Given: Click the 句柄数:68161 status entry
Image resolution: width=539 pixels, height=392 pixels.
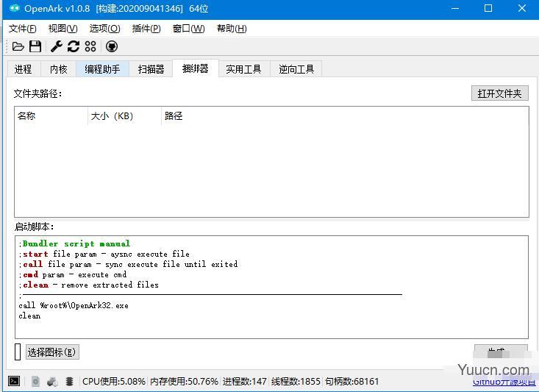Looking at the screenshot, I should [352, 382].
